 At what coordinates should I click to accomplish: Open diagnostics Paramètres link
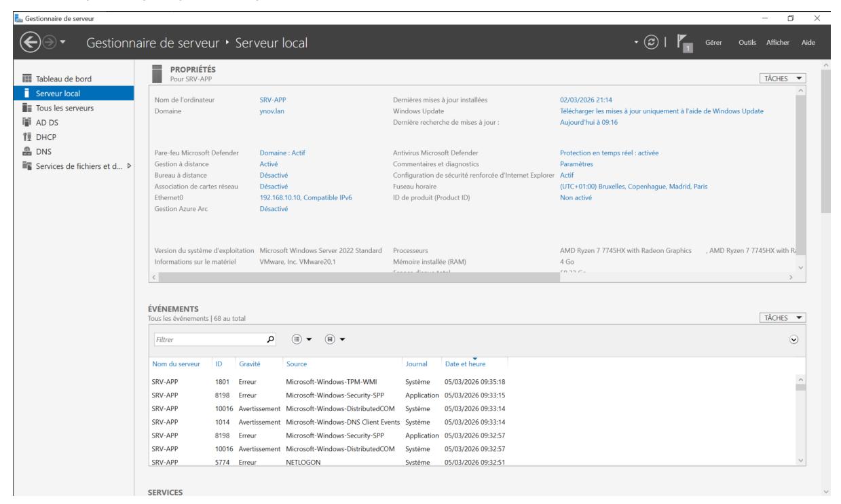click(577, 163)
